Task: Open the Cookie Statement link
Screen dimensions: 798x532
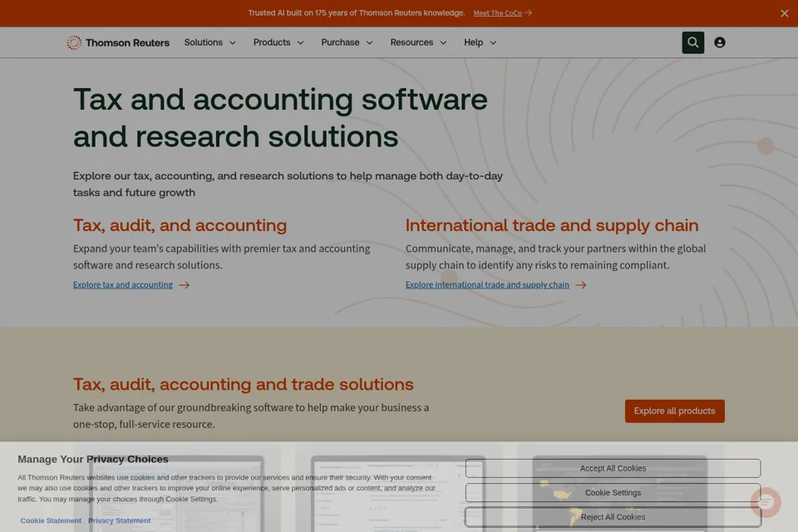Action: pyautogui.click(x=51, y=521)
